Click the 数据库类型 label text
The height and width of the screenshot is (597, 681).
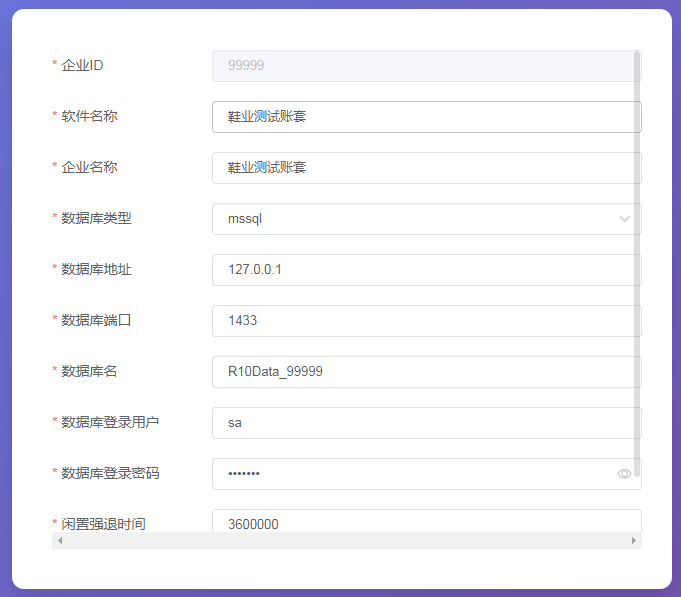[x=96, y=218]
